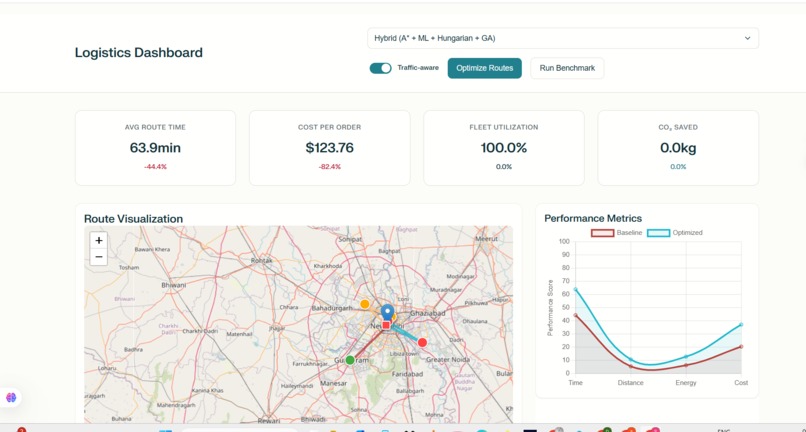Click the Optimized data point at Time
Viewport: 806px width, 432px height.
click(575, 290)
